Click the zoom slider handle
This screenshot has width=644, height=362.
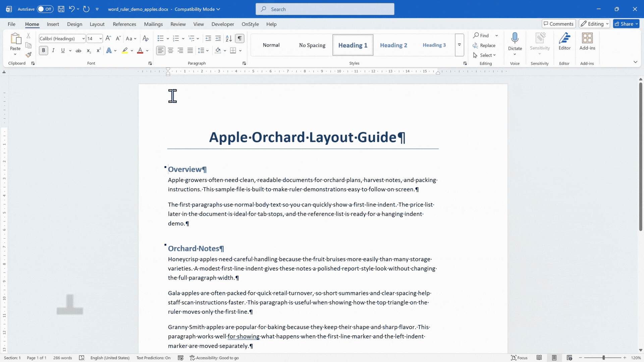click(603, 358)
